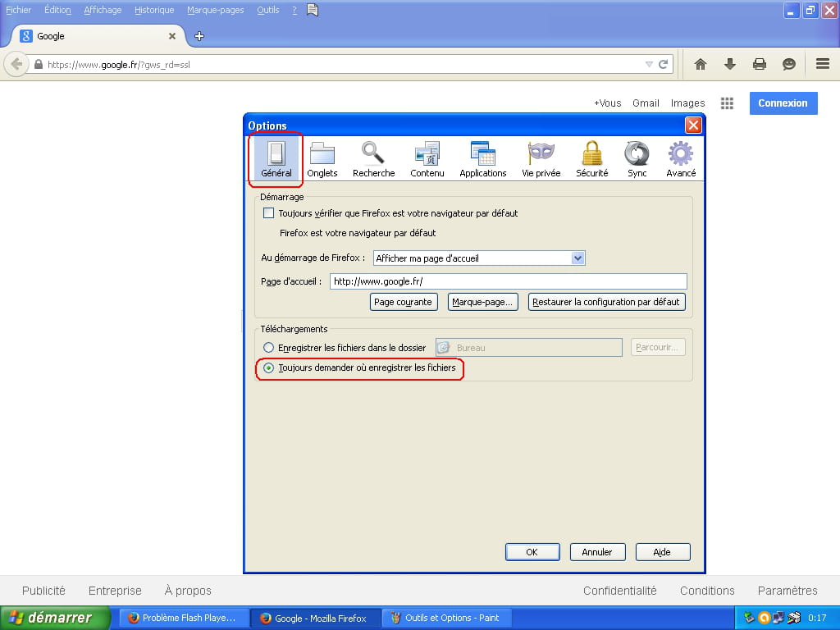The height and width of the screenshot is (630, 840).
Task: Open URL bar history dropdown arrow
Action: coord(649,64)
